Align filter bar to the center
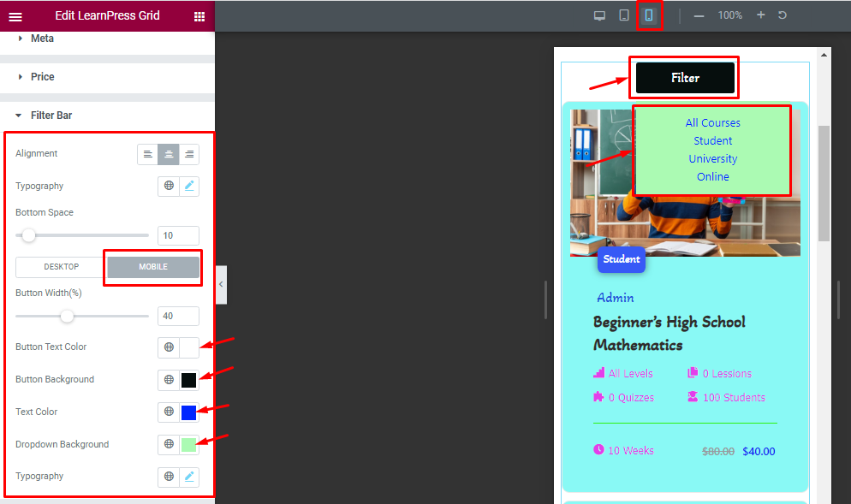Screen dimensions: 851x504 [x=169, y=154]
